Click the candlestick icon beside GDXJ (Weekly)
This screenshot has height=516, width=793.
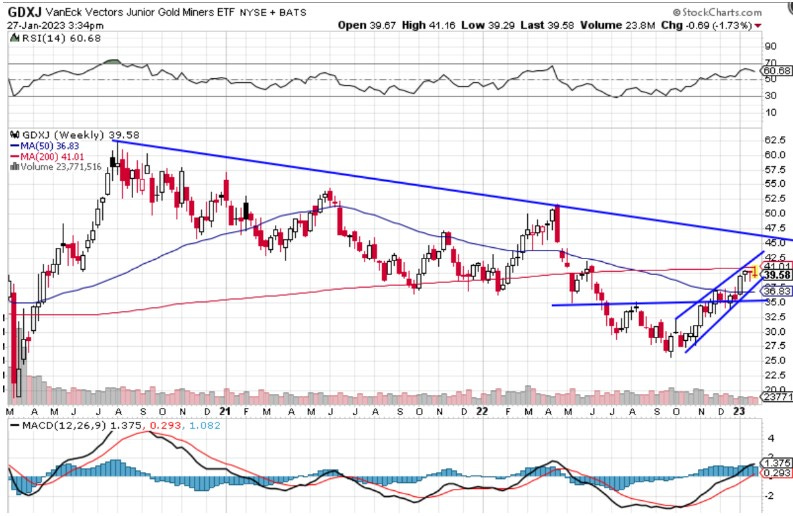pyautogui.click(x=15, y=135)
